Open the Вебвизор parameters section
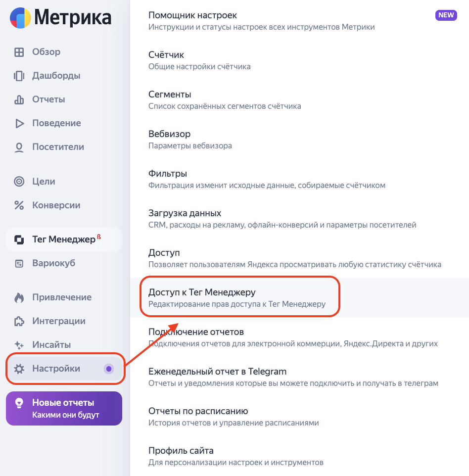Image resolution: width=469 pixels, height=476 pixels. coord(169,134)
